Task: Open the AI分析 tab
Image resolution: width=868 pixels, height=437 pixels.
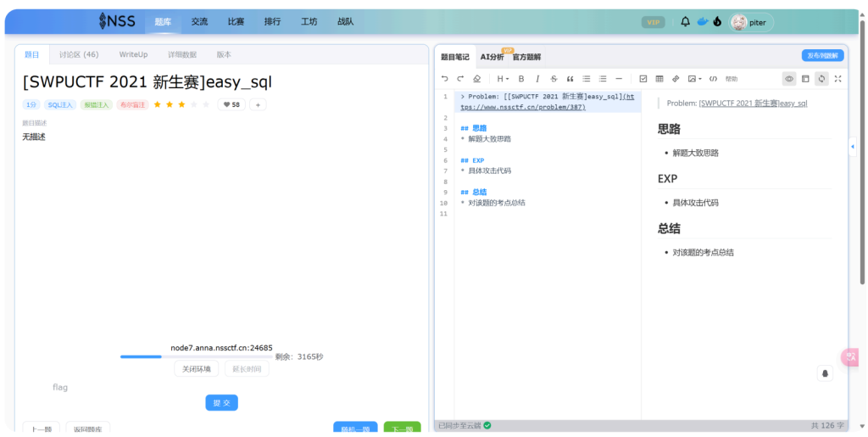Action: tap(492, 57)
